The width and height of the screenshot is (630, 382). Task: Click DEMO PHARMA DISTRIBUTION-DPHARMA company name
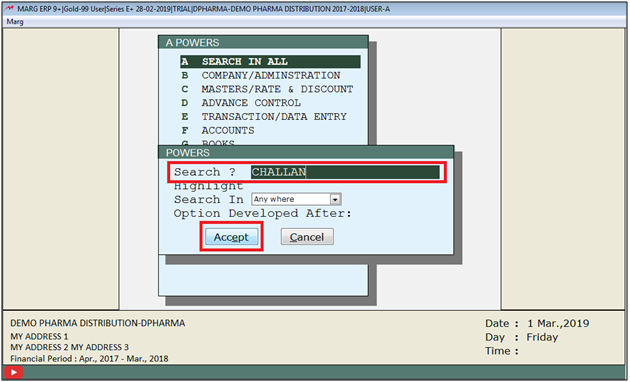tap(98, 323)
